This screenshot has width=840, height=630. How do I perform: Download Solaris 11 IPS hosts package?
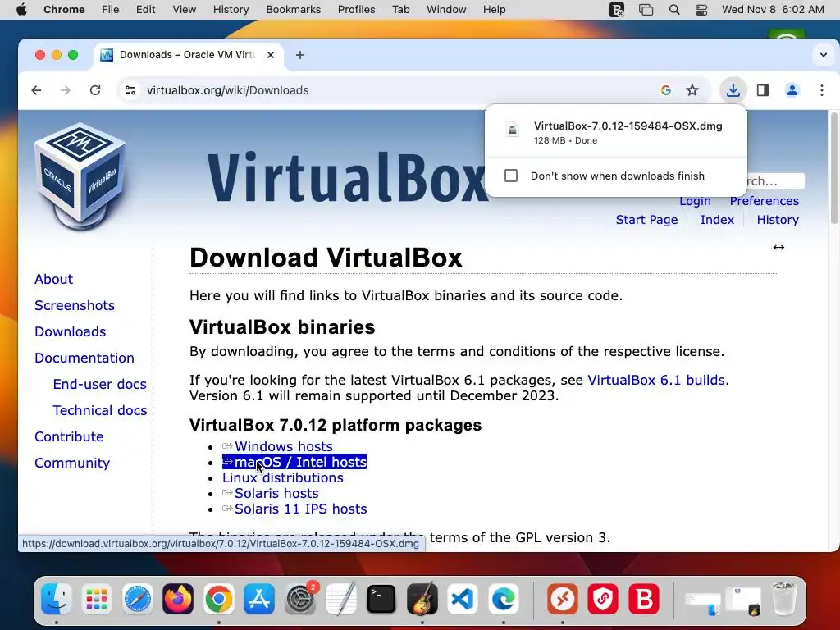[300, 509]
